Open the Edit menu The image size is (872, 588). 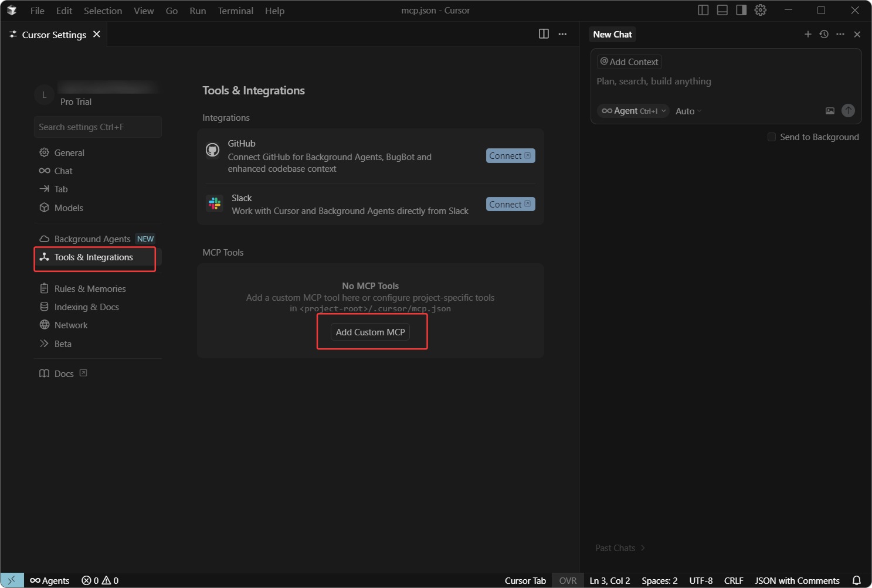(64, 11)
